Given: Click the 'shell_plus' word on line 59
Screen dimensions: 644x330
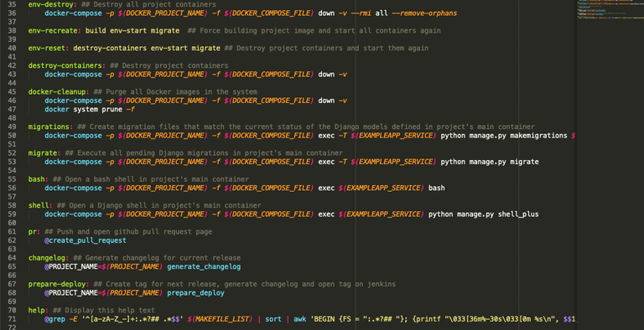Looking at the screenshot, I should pos(518,214).
